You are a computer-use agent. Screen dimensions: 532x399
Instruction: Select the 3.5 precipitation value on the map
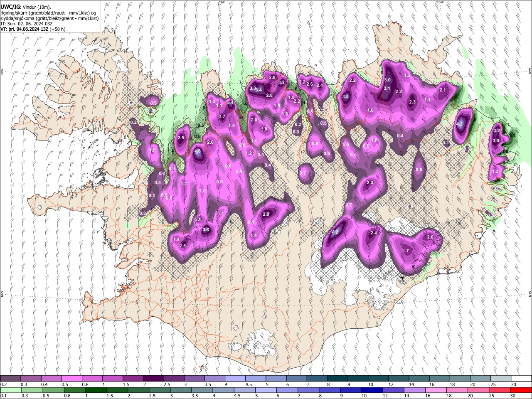tap(345, 96)
